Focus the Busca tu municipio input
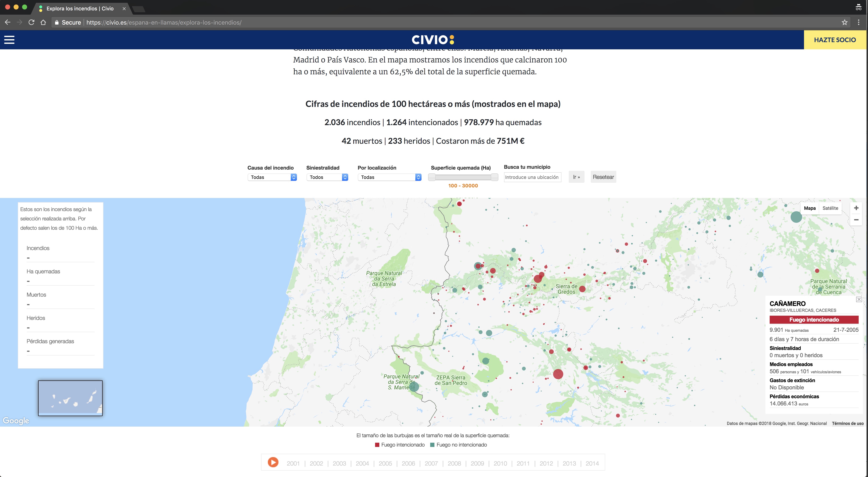Image resolution: width=868 pixels, height=477 pixels. coord(532,177)
